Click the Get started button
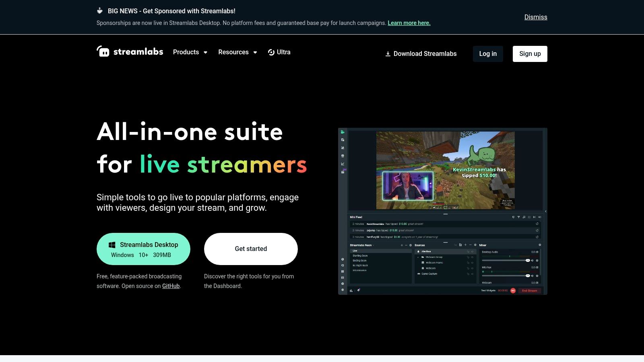The width and height of the screenshot is (644, 362). [x=251, y=249]
